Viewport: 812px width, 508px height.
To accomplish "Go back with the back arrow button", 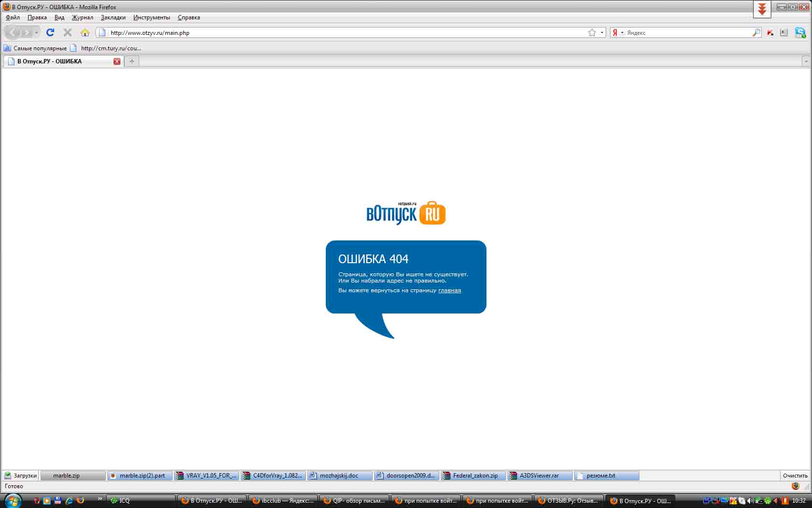I will (x=12, y=33).
